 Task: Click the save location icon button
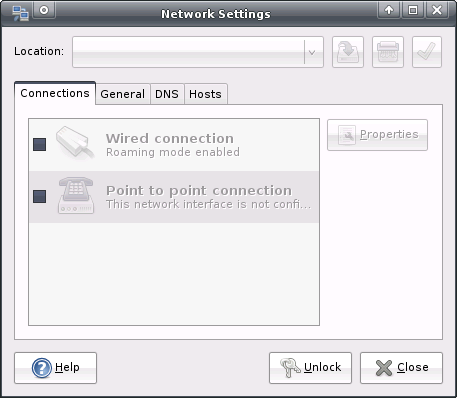click(x=348, y=52)
